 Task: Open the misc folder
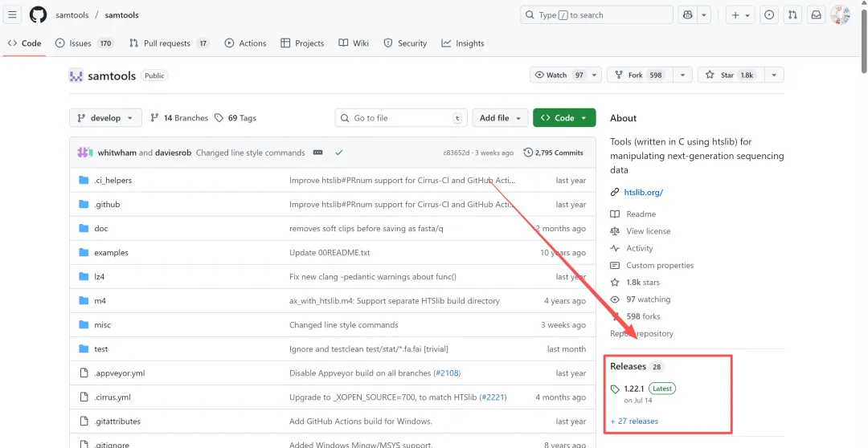102,324
